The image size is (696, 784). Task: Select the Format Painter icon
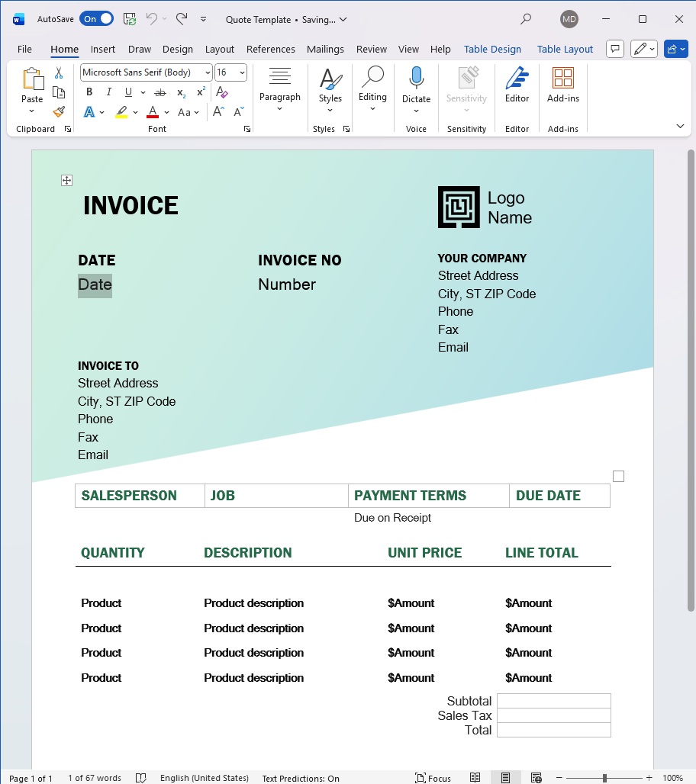pos(59,111)
